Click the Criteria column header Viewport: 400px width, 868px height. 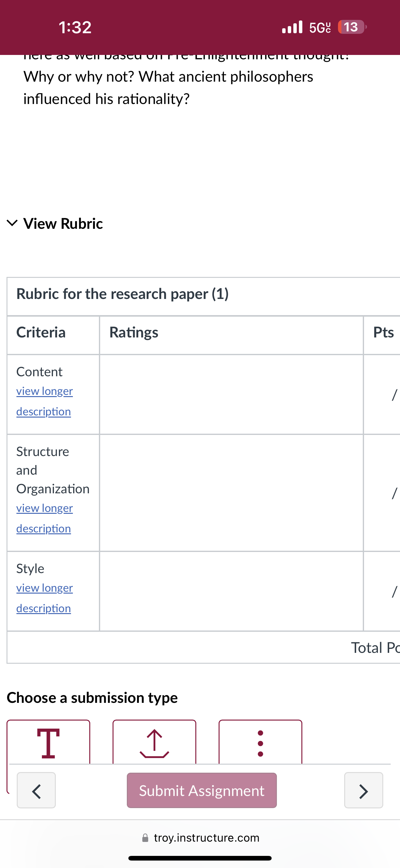click(x=41, y=332)
